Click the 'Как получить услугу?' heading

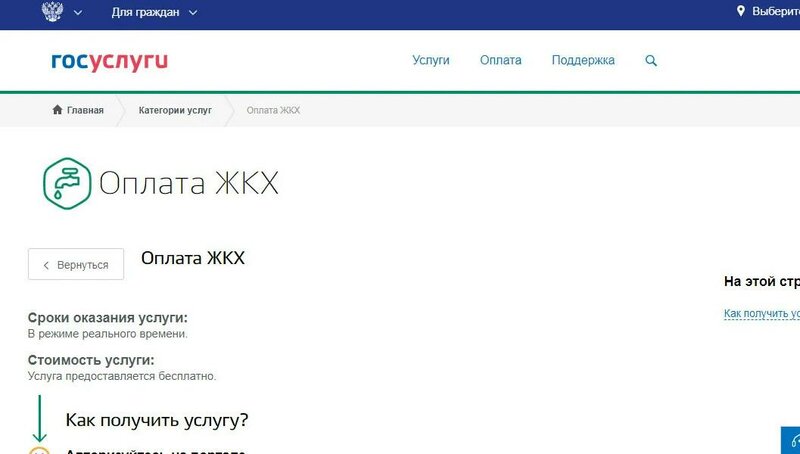pyautogui.click(x=157, y=420)
